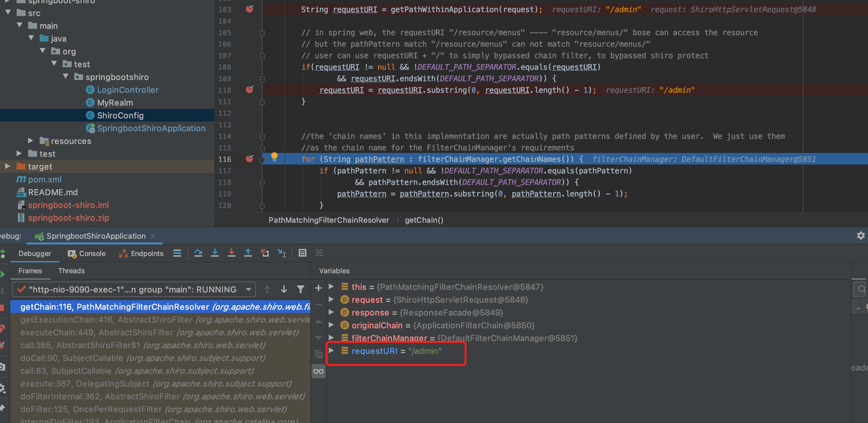The width and height of the screenshot is (868, 423).
Task: Select the getExecutionChain:416 stack frame
Action: click(106, 320)
